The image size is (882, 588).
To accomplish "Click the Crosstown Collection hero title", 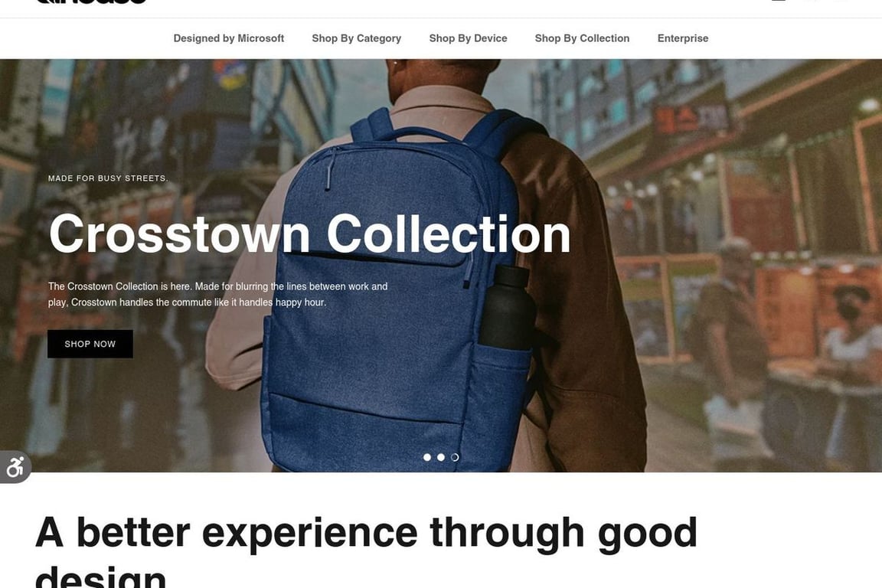I will (309, 234).
